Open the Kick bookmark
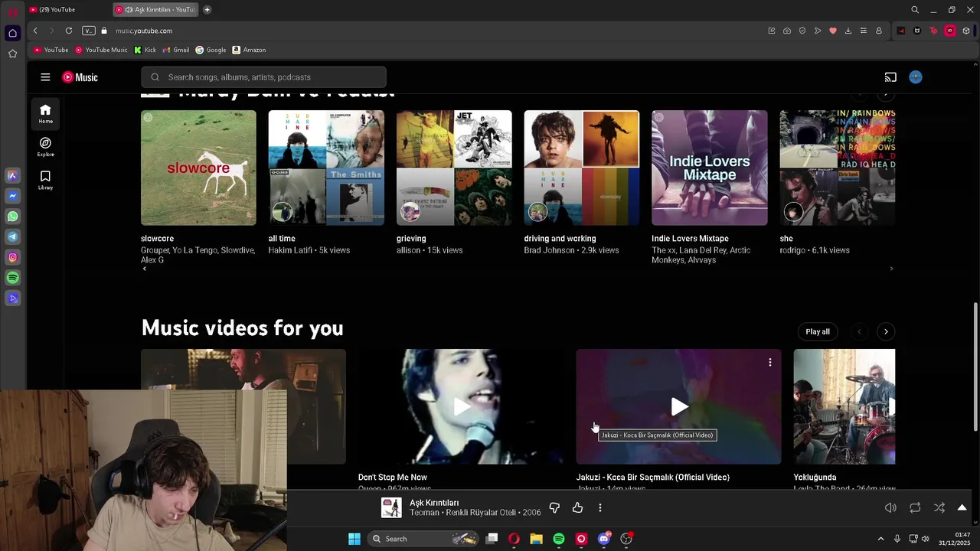980x551 pixels. pyautogui.click(x=145, y=50)
